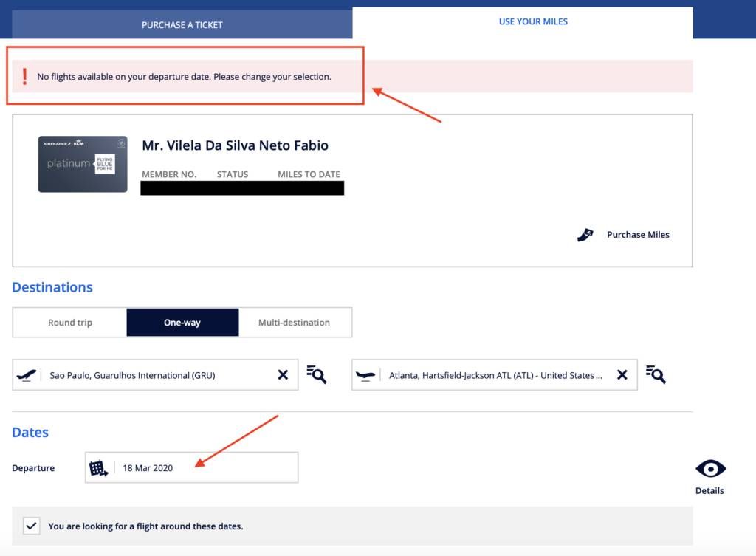The width and height of the screenshot is (756, 556).
Task: Click the takeoff plane icon in the departure field
Action: pyautogui.click(x=27, y=374)
